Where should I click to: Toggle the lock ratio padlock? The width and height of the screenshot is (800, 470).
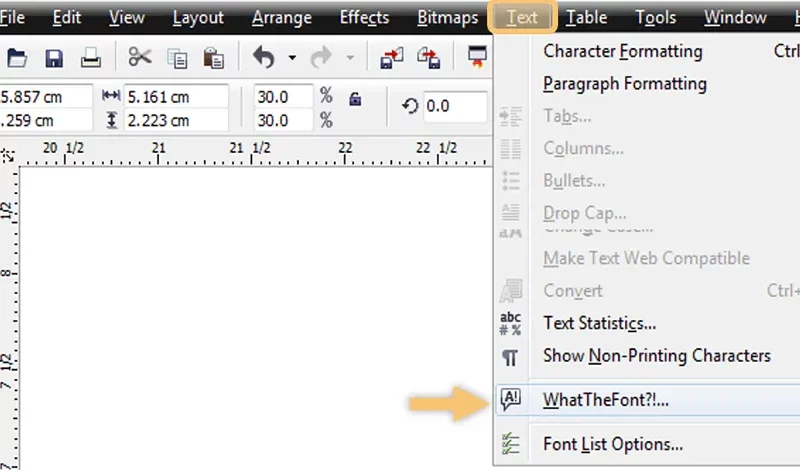pos(355,98)
